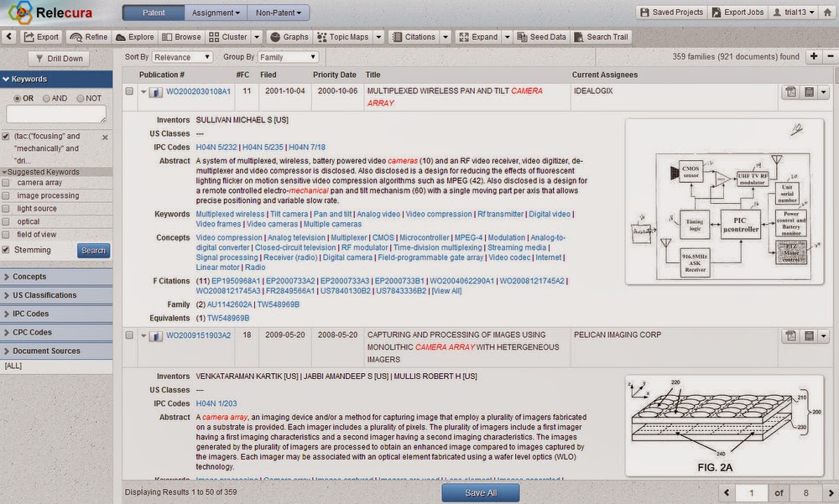Screen dimensions: 839x504
Task: Open the Explore tool
Action: (x=135, y=37)
